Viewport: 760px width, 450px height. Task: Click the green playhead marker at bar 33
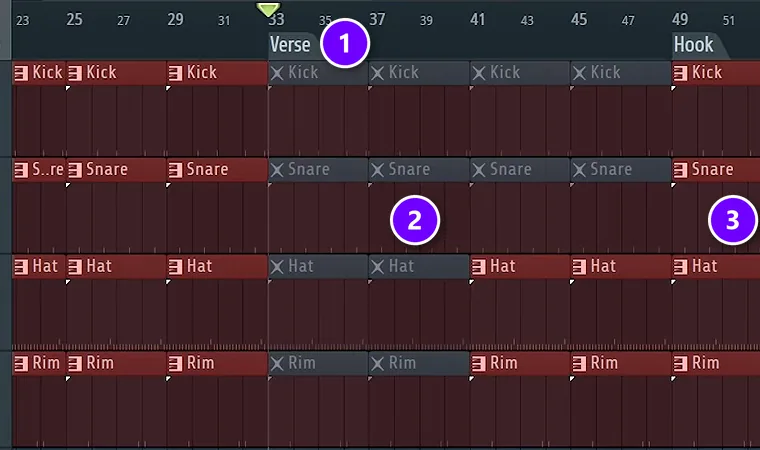268,9
